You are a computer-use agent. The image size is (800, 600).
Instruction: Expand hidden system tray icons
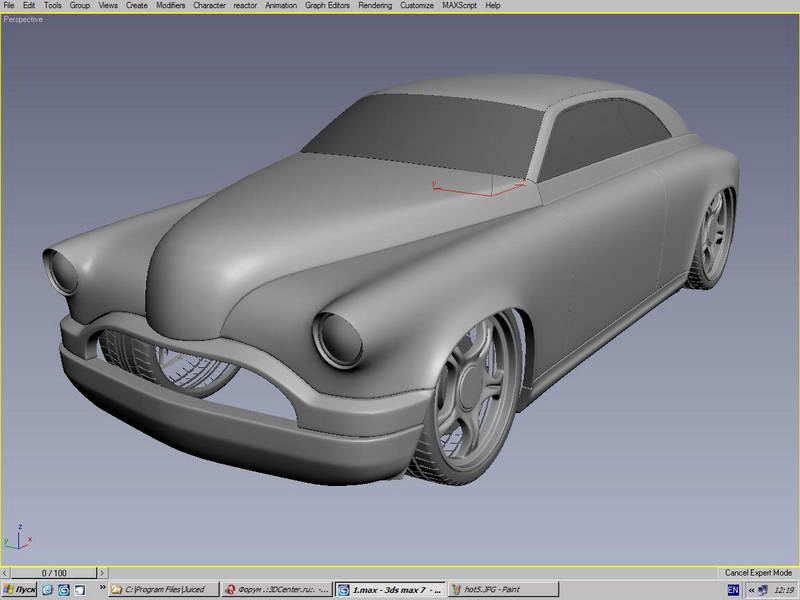point(751,590)
